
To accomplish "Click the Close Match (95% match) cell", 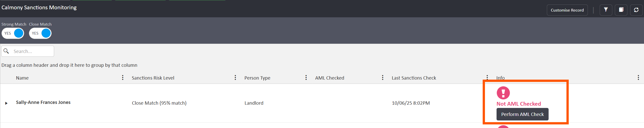I will click(159, 103).
